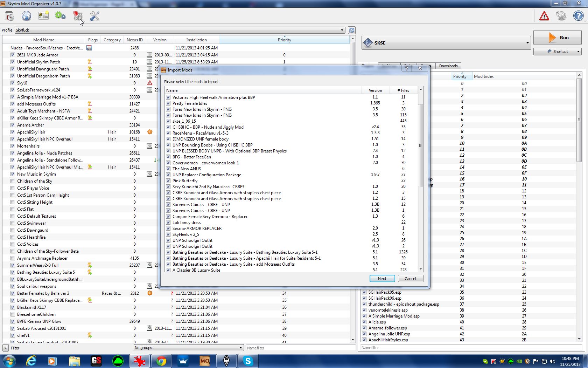Disable the Alicia.esp plugin checkbox
588x368 pixels.
pos(364,322)
